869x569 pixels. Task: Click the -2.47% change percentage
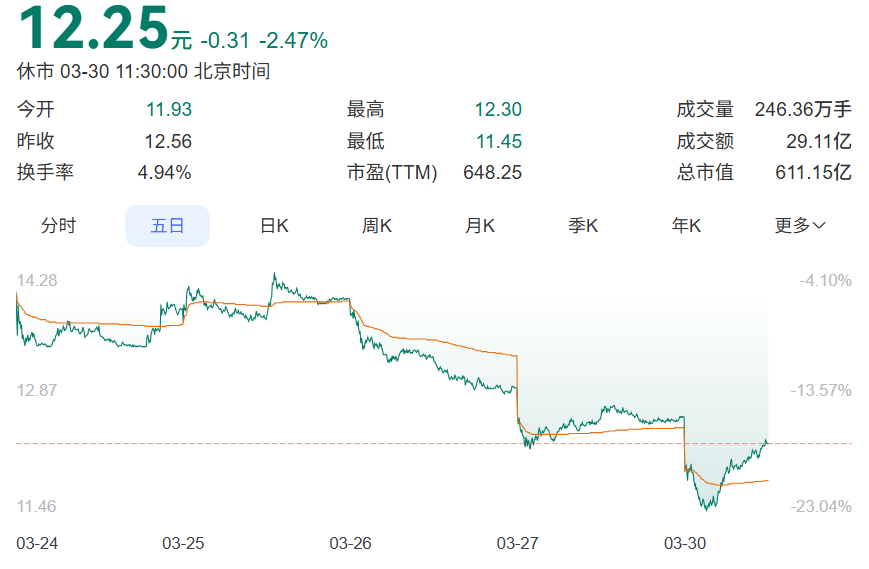(x=293, y=41)
